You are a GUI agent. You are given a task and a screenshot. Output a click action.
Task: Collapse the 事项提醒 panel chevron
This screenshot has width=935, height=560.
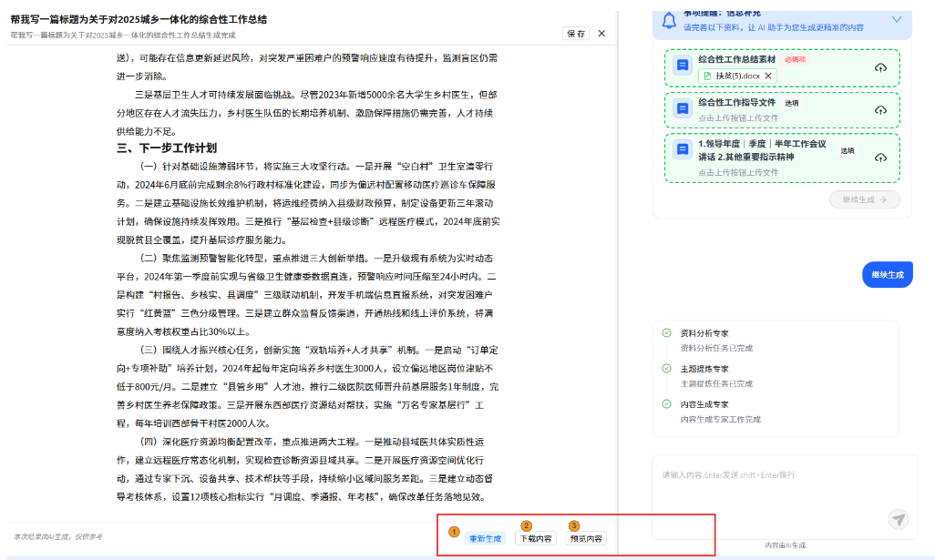[x=896, y=19]
